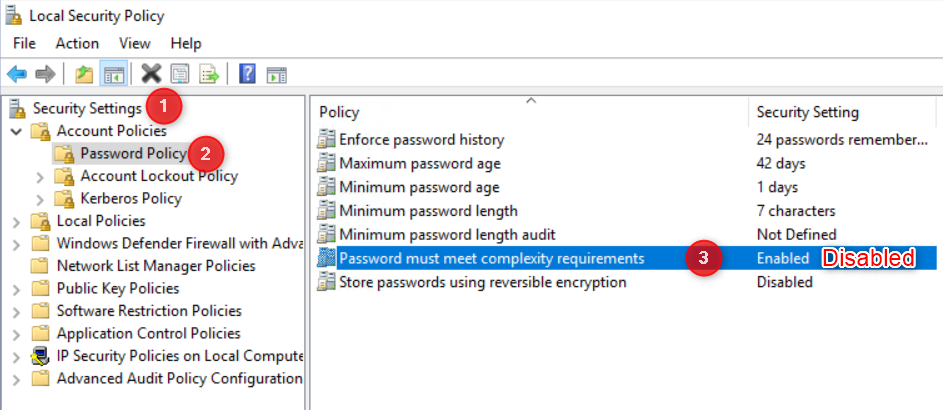Screen dimensions: 943x410
Task: Click the Up one level folder icon
Action: (84, 74)
